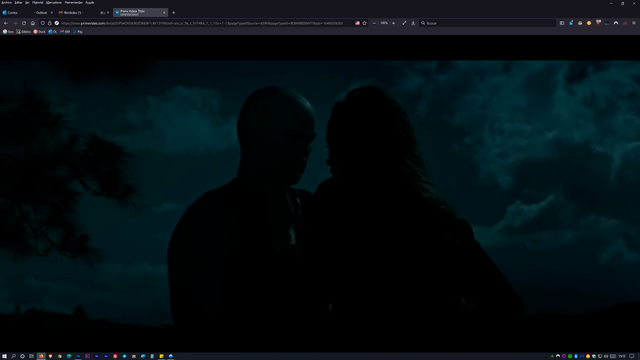Click the Buscar search field

click(488, 23)
